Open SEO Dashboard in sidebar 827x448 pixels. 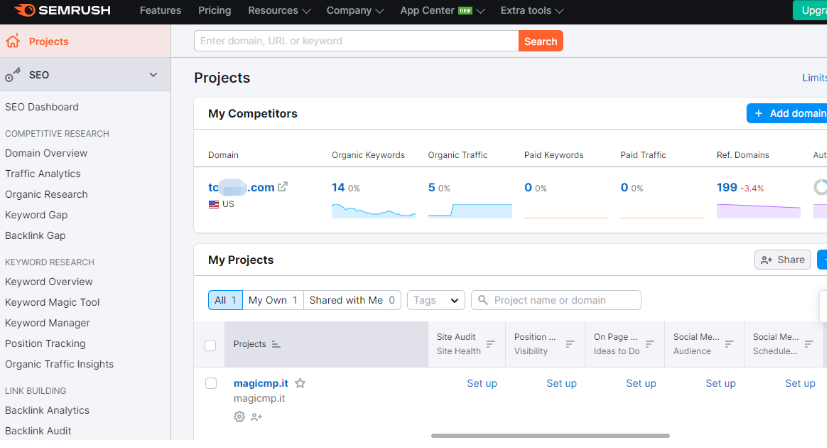pyautogui.click(x=42, y=107)
